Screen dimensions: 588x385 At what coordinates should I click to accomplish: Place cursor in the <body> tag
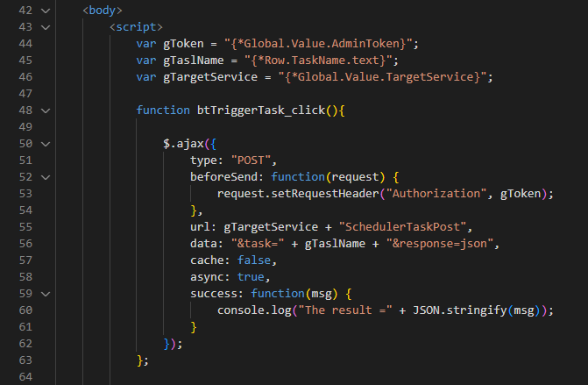coord(103,11)
